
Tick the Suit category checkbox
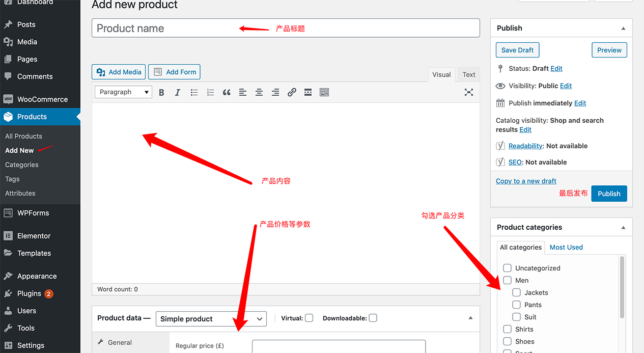coord(516,317)
